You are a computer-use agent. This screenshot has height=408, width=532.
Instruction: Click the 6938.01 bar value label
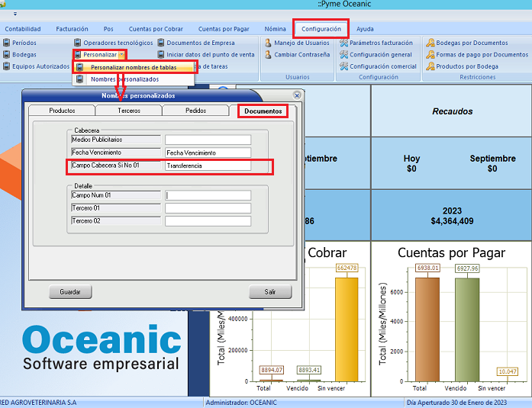tap(427, 268)
